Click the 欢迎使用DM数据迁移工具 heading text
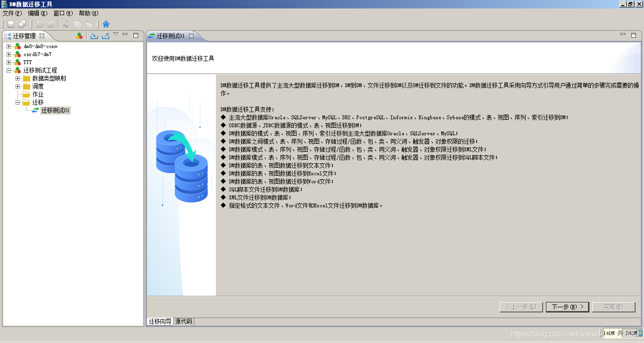 point(183,58)
